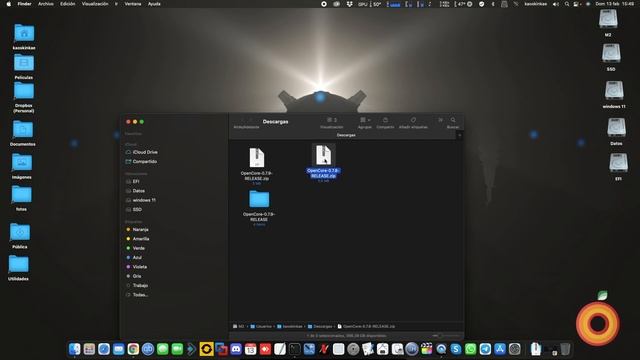Click kasokinkas in the path bar
The image size is (640, 360).
tap(290, 327)
